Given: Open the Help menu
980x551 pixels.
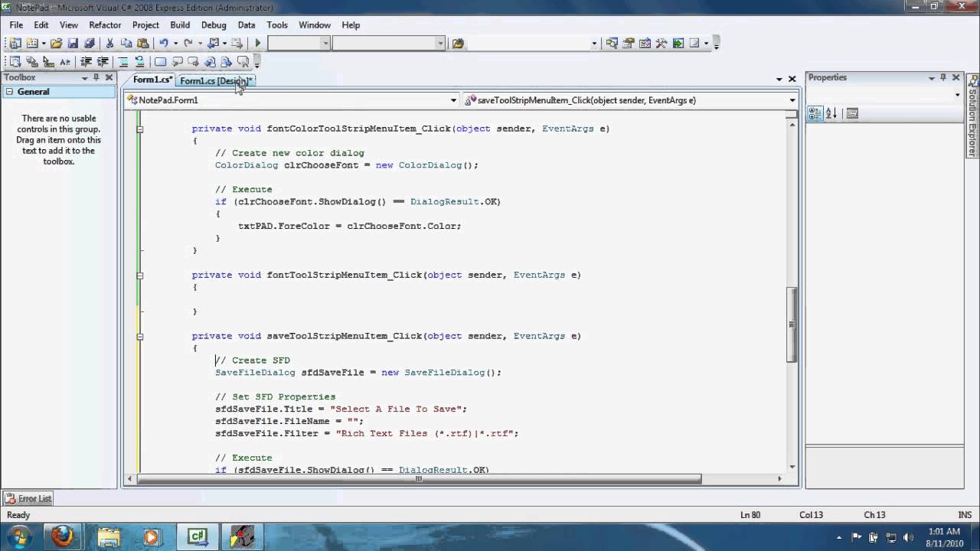Looking at the screenshot, I should [351, 24].
